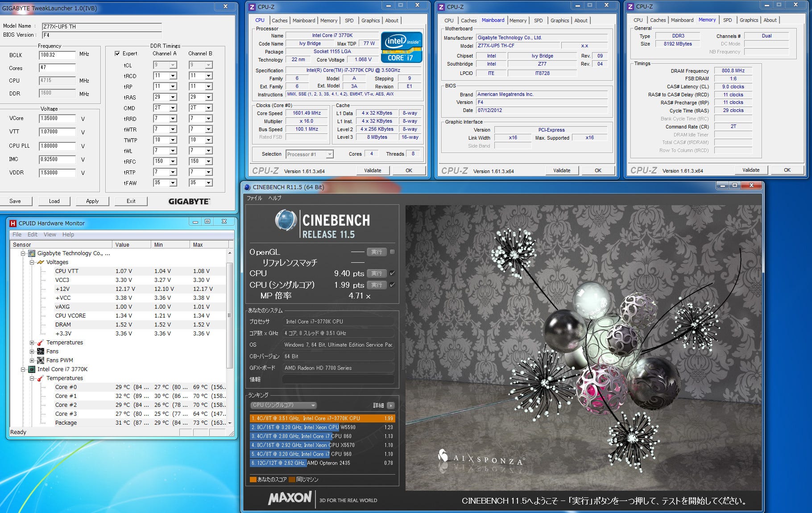
Task: Open the CINEBENCH ranking type dropdown
Action: [283, 405]
